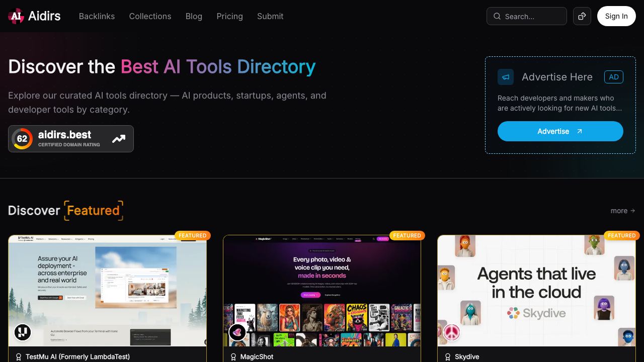The image size is (644, 362).
Task: Open the Skydive listing title
Action: (467, 356)
